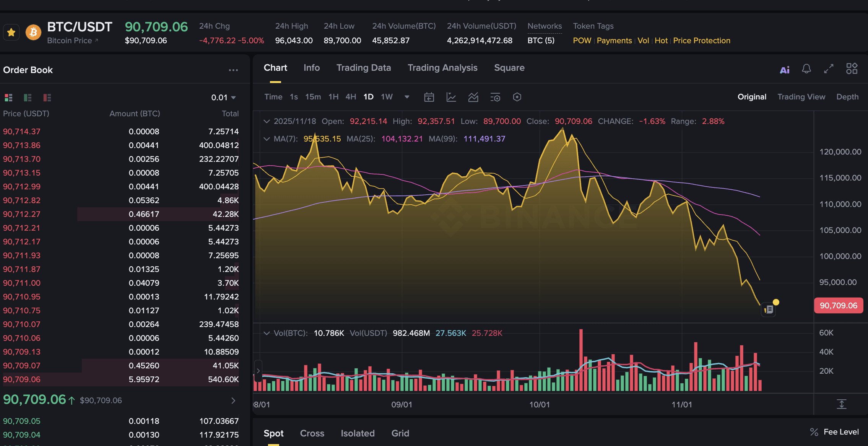Screen dimensions: 868x446
Task: Open chart settings hexagon icon
Action: point(517,97)
